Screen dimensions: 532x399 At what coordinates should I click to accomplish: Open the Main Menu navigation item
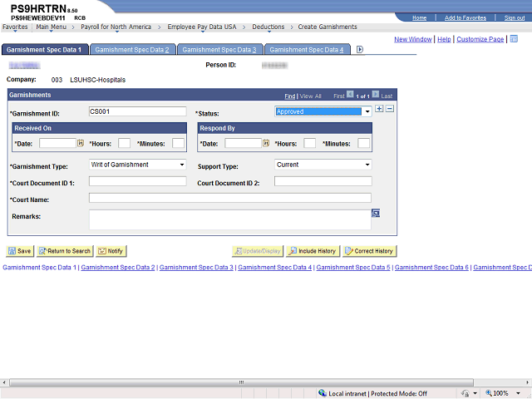coord(52,27)
